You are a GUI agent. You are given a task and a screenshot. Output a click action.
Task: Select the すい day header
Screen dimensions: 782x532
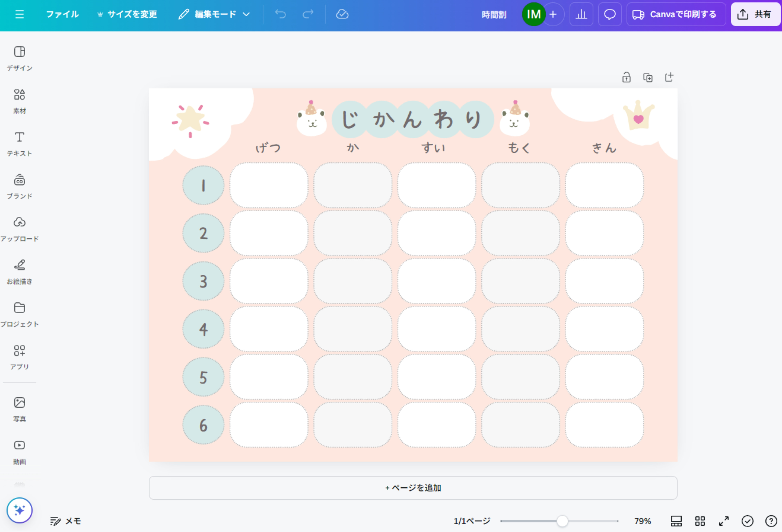pos(434,148)
